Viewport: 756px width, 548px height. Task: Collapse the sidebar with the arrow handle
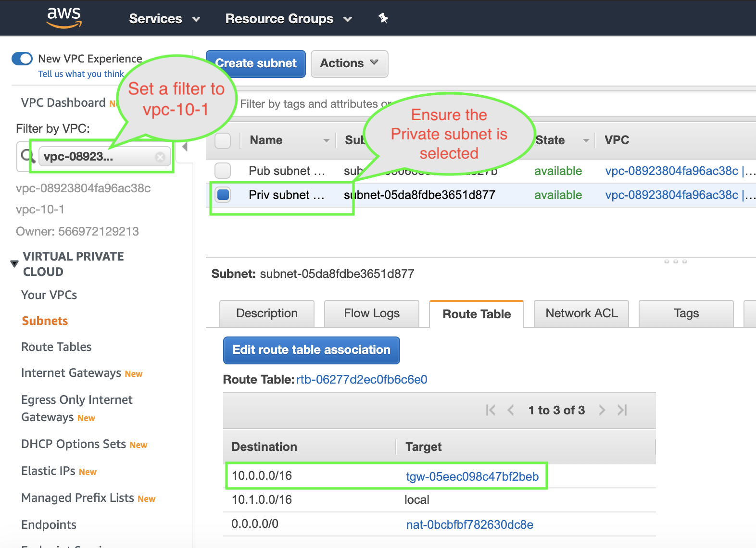[x=185, y=147]
